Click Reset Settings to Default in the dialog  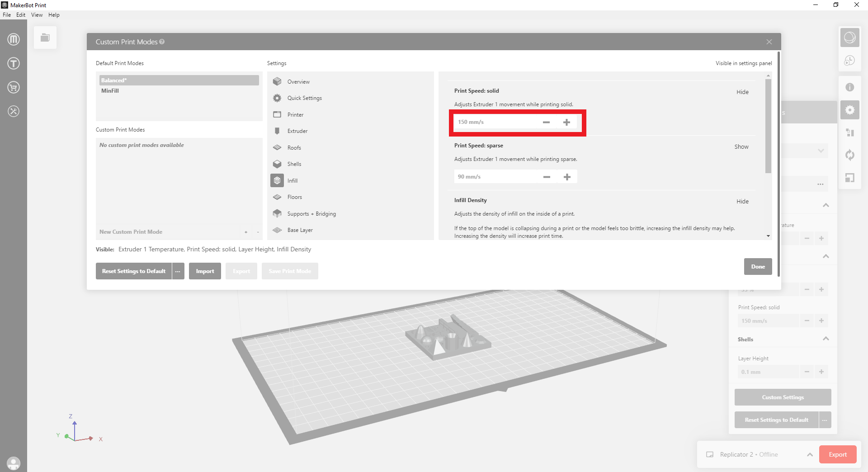point(134,271)
